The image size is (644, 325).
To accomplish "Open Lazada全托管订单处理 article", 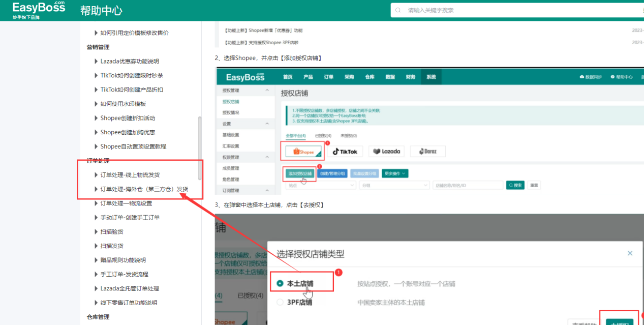I will 130,288.
